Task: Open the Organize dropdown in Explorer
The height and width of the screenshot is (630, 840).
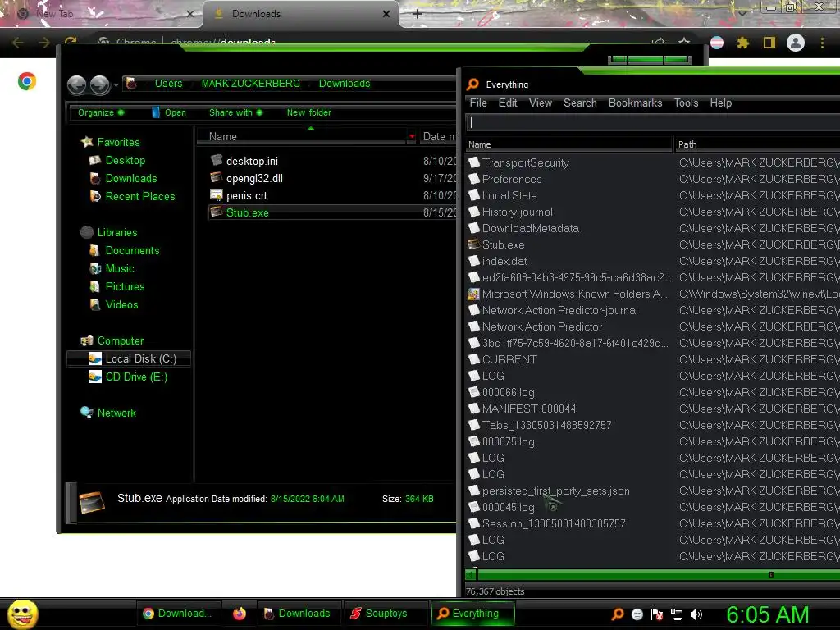Action: [x=101, y=112]
